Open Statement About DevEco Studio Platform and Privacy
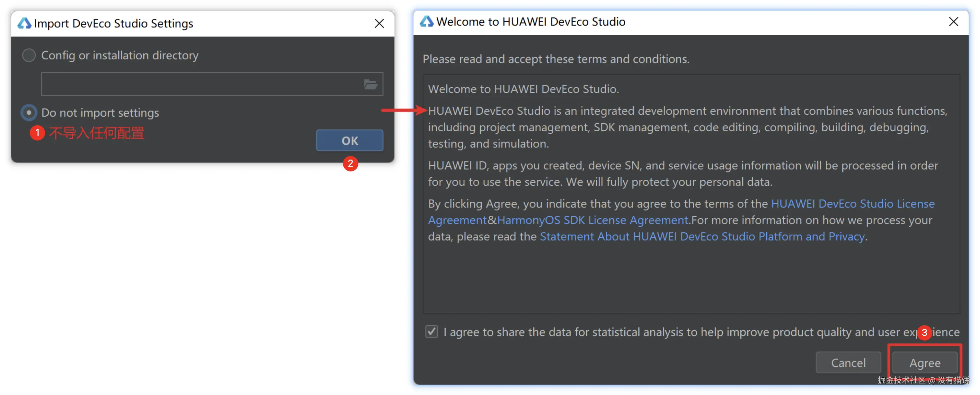The height and width of the screenshot is (395, 980). [x=702, y=236]
